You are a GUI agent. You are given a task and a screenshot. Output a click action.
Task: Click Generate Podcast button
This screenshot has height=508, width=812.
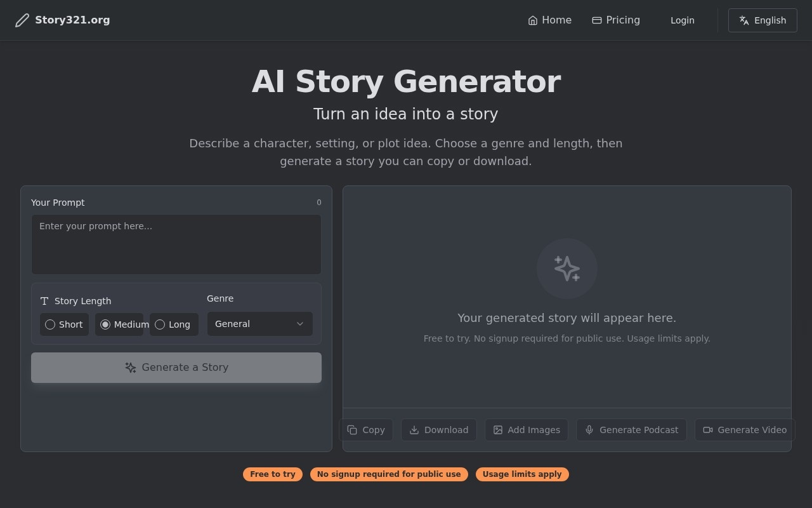pos(631,430)
